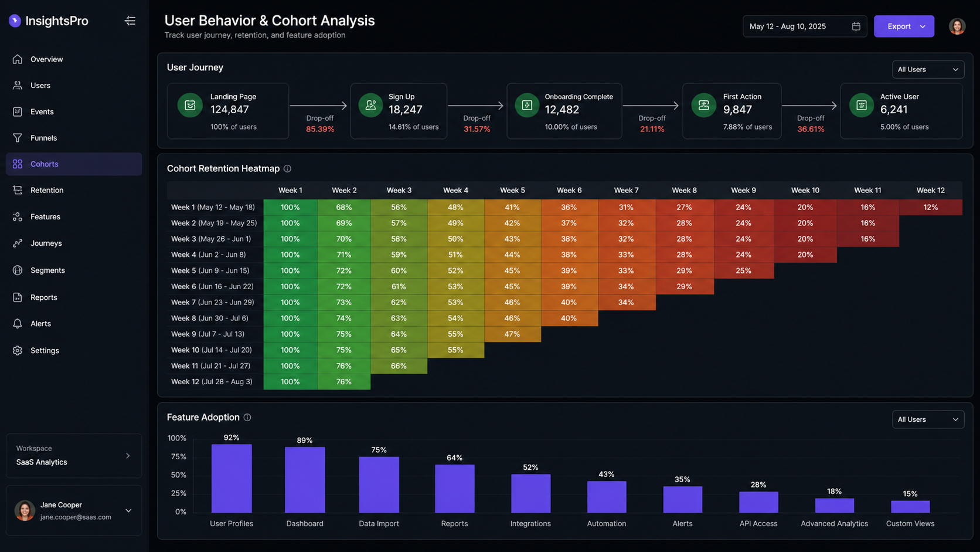Click the Advanced Analytics axis label
Screen dimensions: 980x552
point(834,523)
